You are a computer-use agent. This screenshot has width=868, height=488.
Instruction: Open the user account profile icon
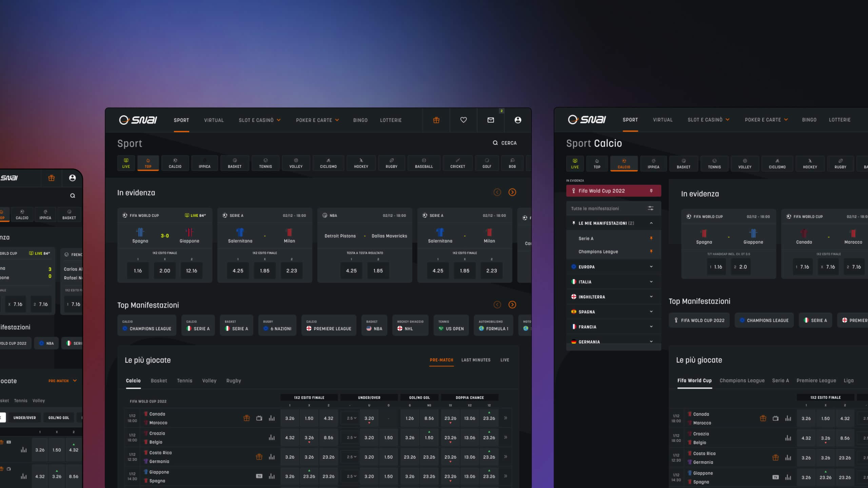coord(517,120)
